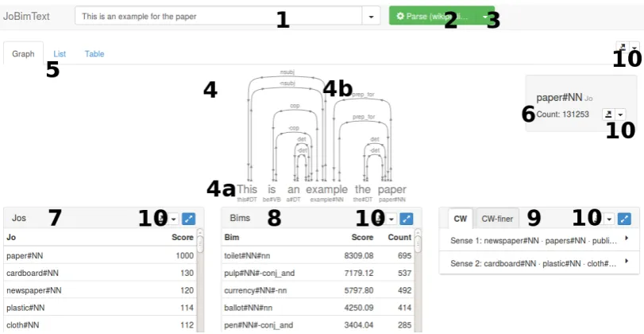The width and height of the screenshot is (644, 334).
Task: Select the currency#NN#-nn row in Bims
Action: [x=318, y=290]
